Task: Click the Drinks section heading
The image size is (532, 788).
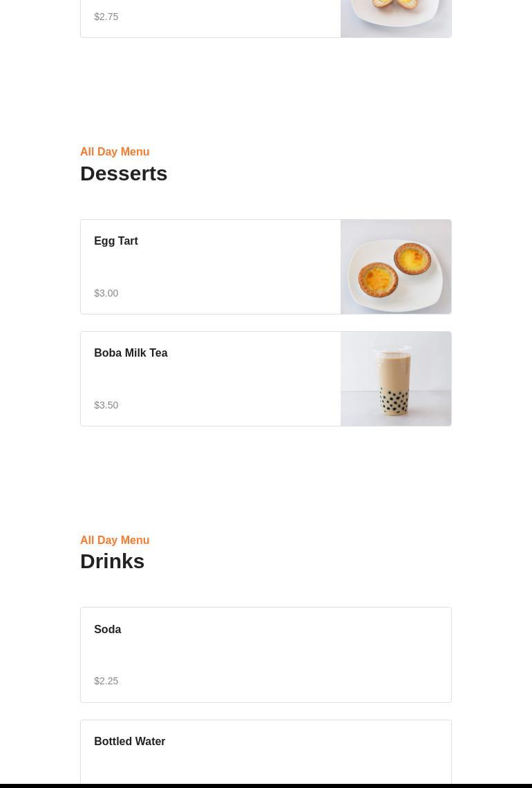Action: tap(113, 561)
